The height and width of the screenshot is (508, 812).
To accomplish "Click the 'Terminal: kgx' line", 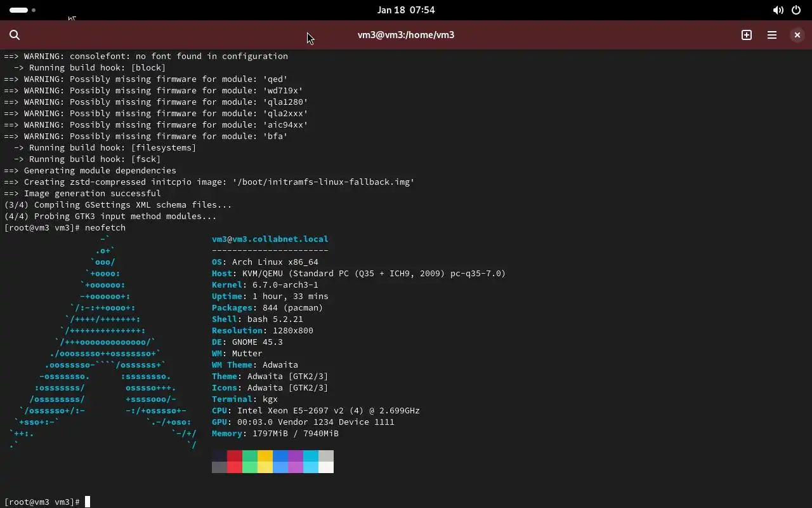I will [245, 399].
